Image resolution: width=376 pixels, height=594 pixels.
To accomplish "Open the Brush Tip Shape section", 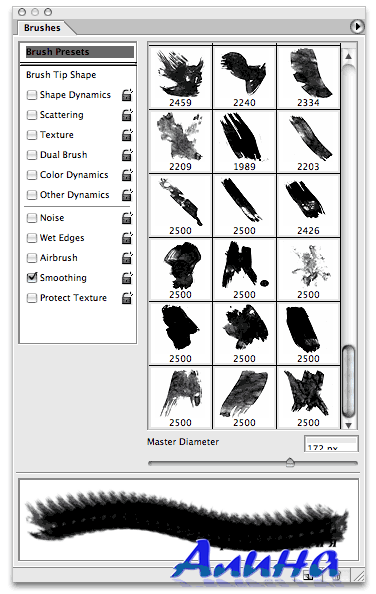I will (61, 75).
